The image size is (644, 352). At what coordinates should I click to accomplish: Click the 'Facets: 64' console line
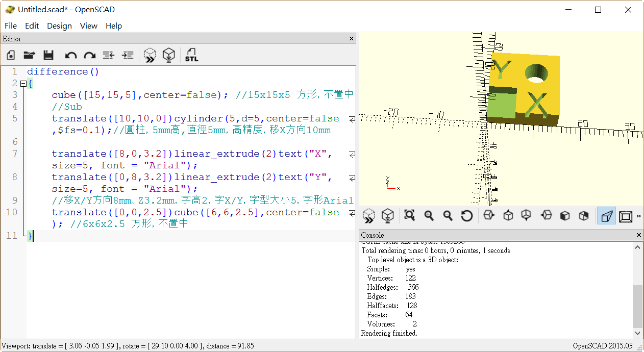point(390,315)
